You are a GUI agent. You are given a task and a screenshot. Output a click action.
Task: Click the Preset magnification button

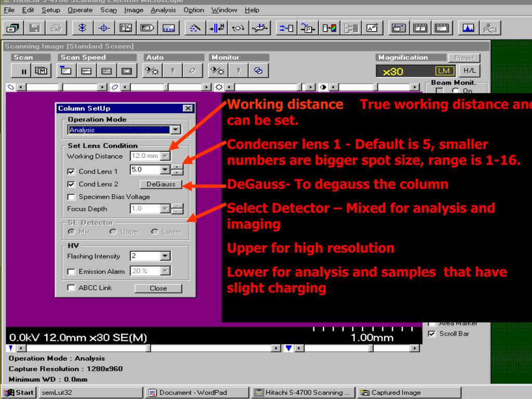(x=464, y=58)
